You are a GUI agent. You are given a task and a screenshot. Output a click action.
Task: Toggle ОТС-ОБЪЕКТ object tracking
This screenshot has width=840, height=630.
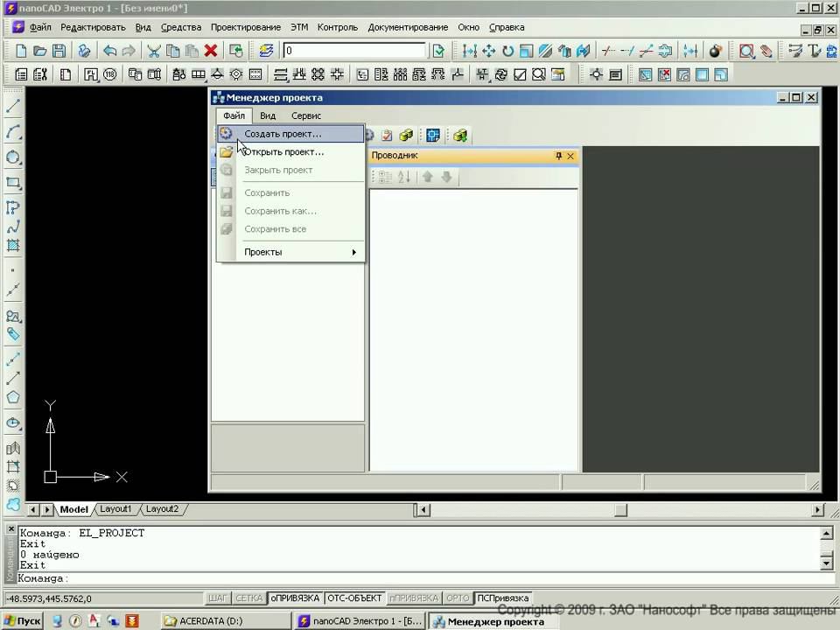354,598
